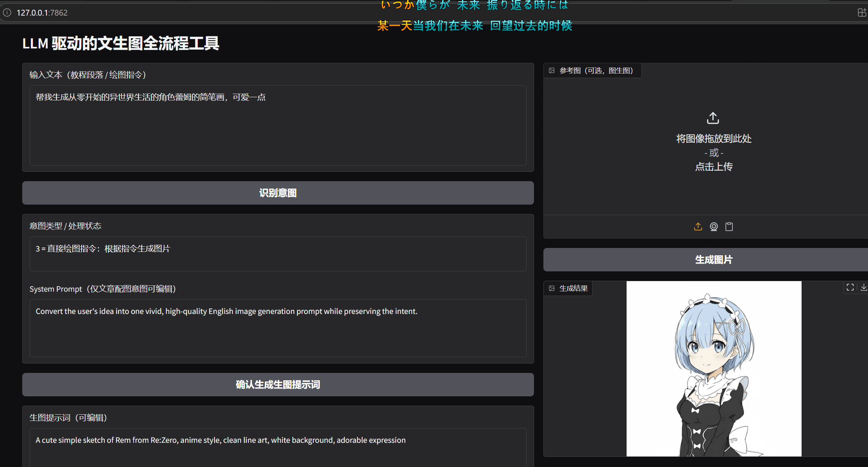Screen dimensions: 868x467
Task: Click the image icon beside 参考图 label
Action: pos(552,71)
